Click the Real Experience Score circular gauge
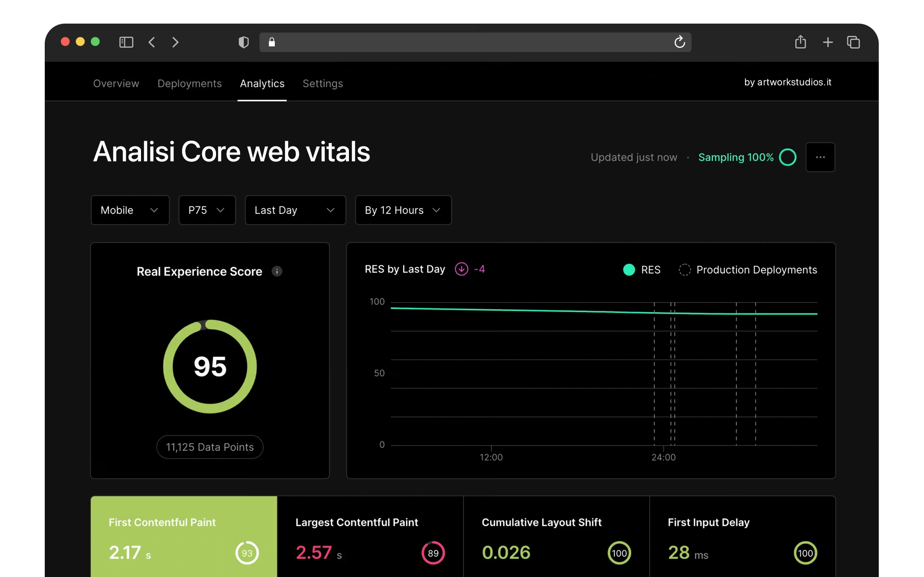The image size is (924, 577). pyautogui.click(x=209, y=366)
